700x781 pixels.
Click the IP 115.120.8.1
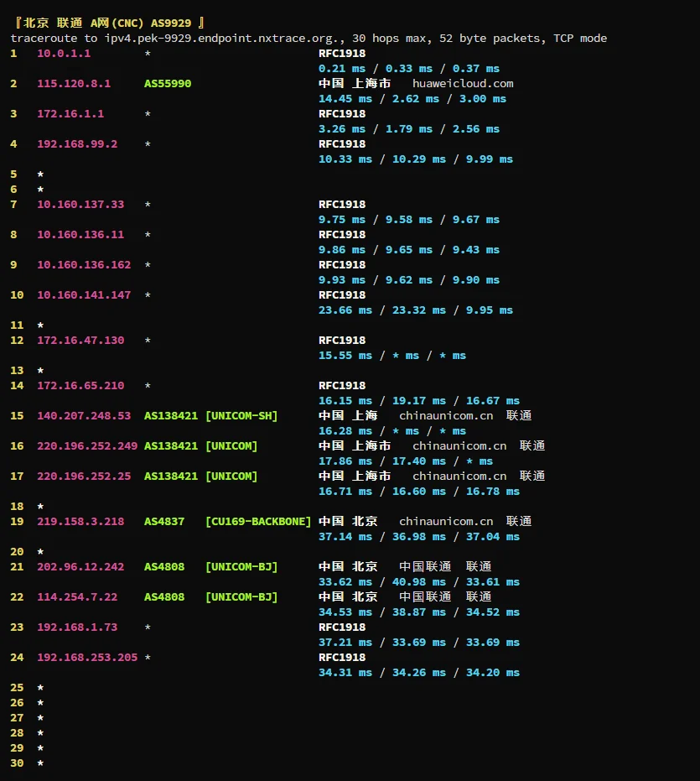74,84
